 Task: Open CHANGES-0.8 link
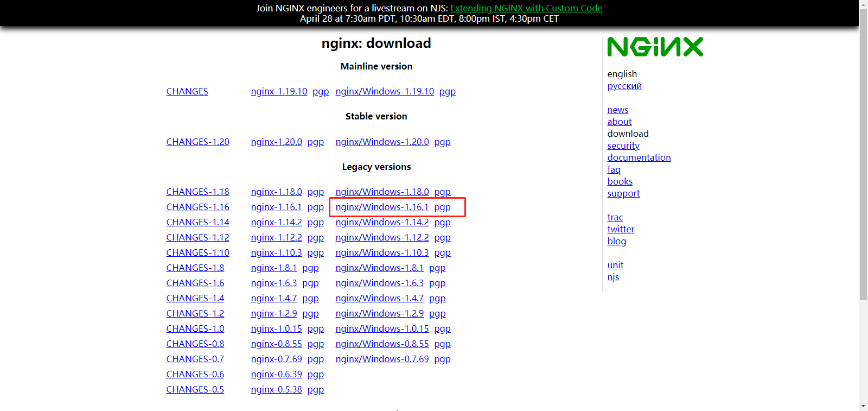pyautogui.click(x=195, y=344)
